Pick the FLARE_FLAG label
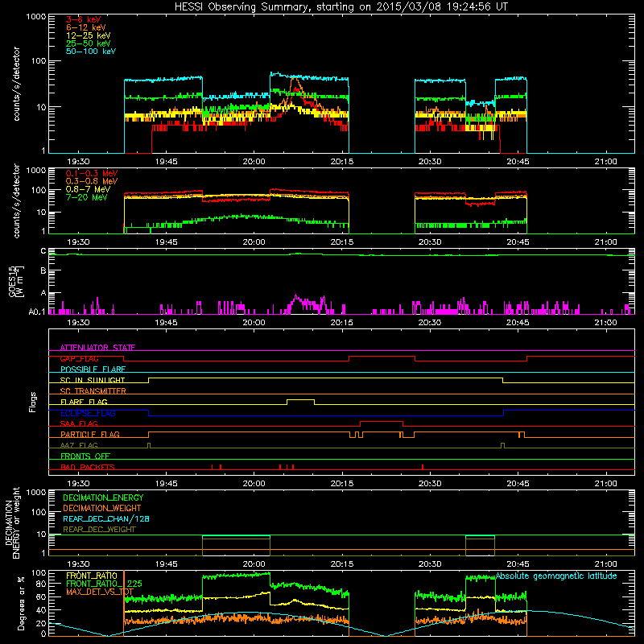This screenshot has height=644, width=644. tap(84, 402)
